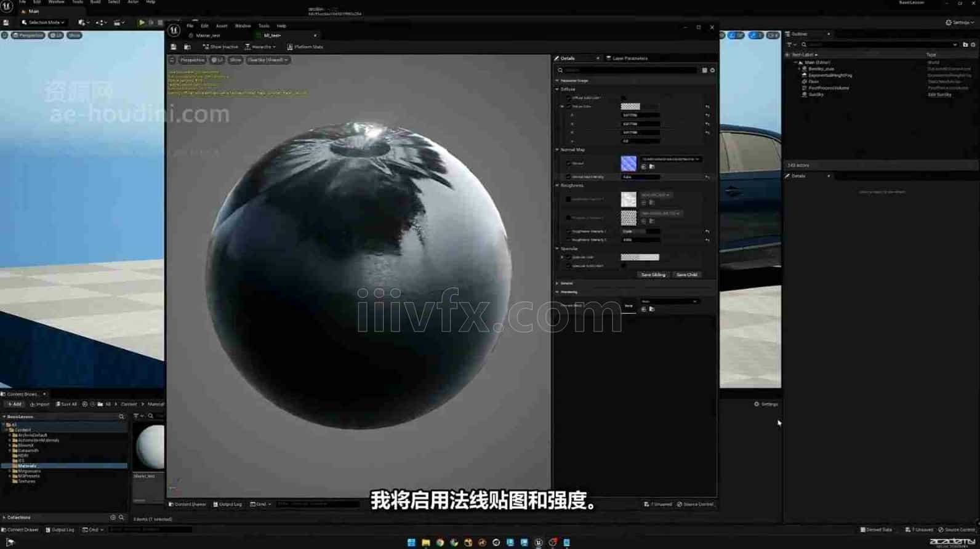Toggle the Specular Color checkbox
This screenshot has height=549, width=980.
[568, 257]
